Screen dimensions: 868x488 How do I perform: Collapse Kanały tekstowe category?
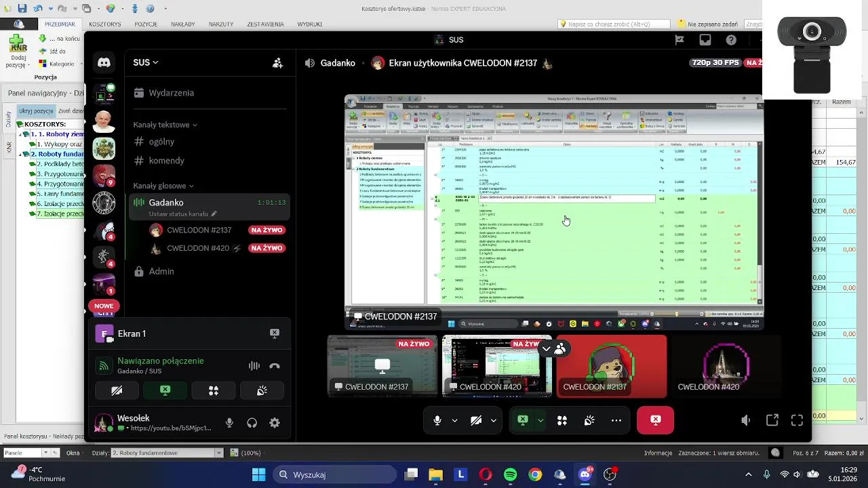pyautogui.click(x=165, y=125)
